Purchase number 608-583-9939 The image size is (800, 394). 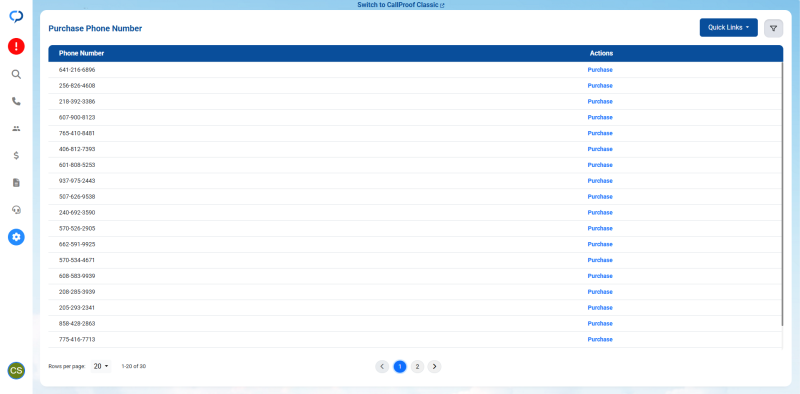[600, 276]
